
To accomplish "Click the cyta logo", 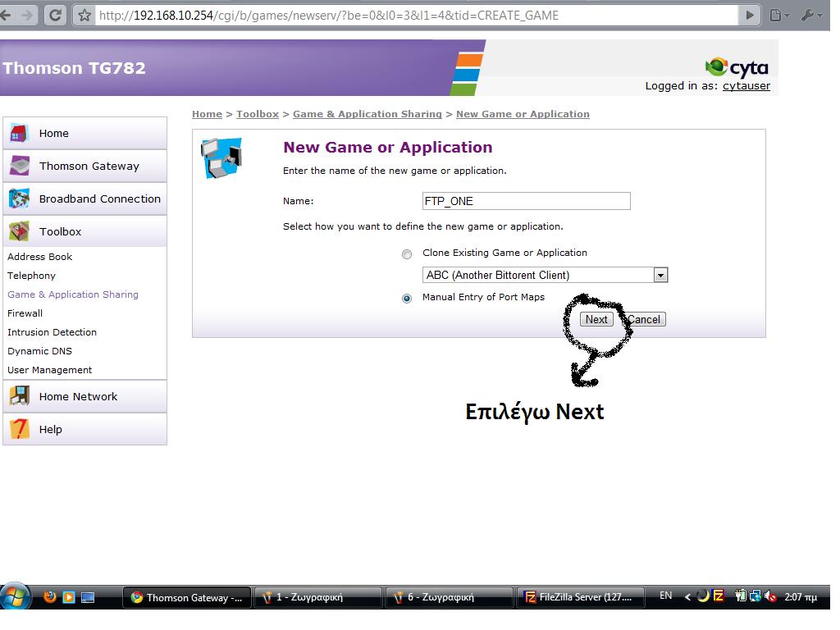I will point(737,67).
